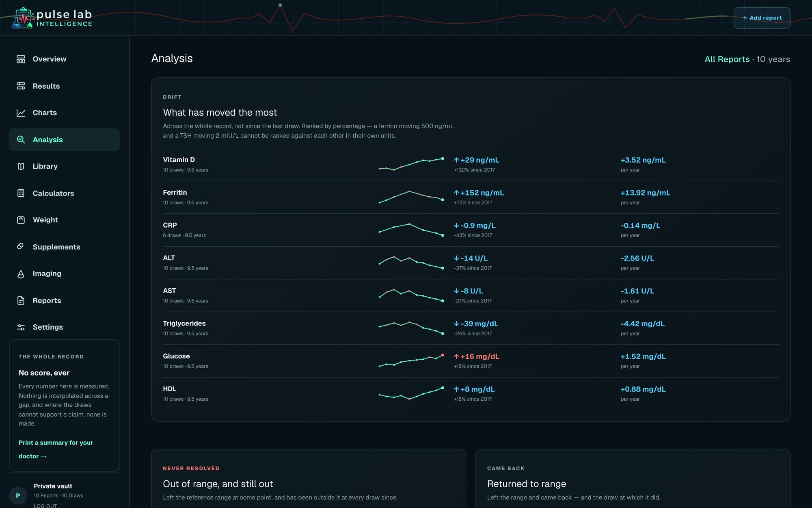Click '+0.88 mg/dL' HDL rate value
This screenshot has height=508, width=812.
click(643, 389)
